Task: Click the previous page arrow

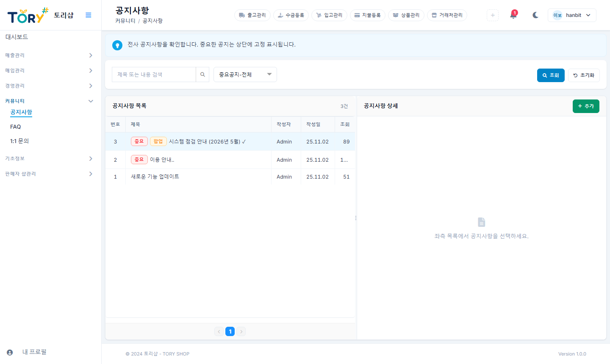Action: pyautogui.click(x=219, y=332)
